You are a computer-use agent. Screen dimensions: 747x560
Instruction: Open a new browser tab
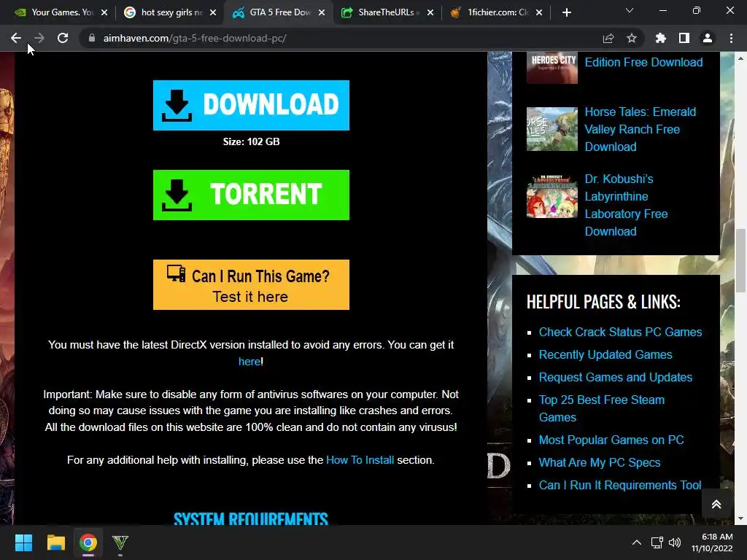pyautogui.click(x=566, y=12)
